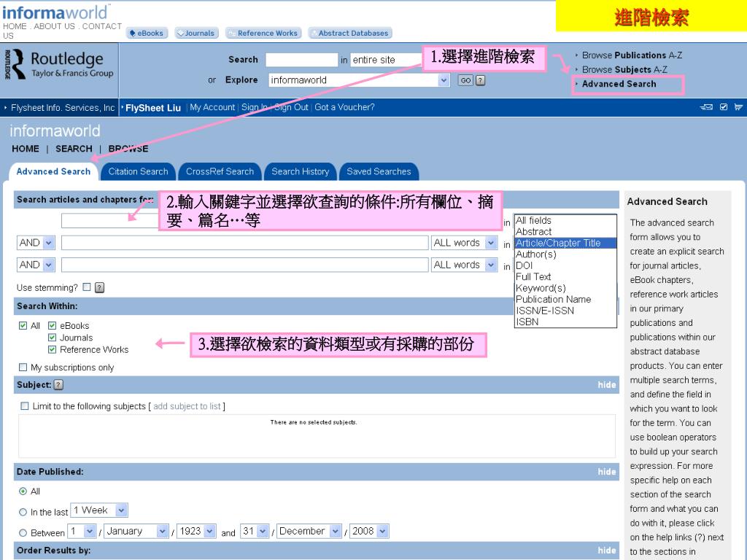Click the GO button
747x560 pixels.
465,80
